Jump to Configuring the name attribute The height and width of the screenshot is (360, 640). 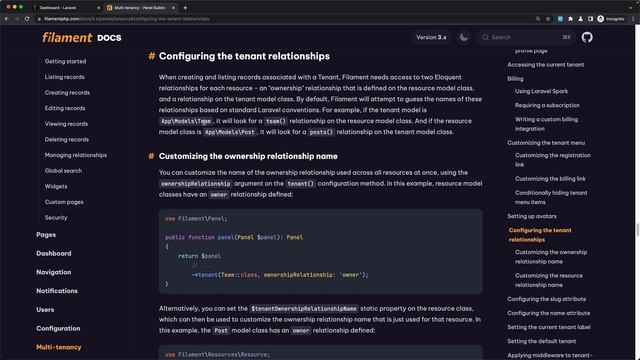549,313
